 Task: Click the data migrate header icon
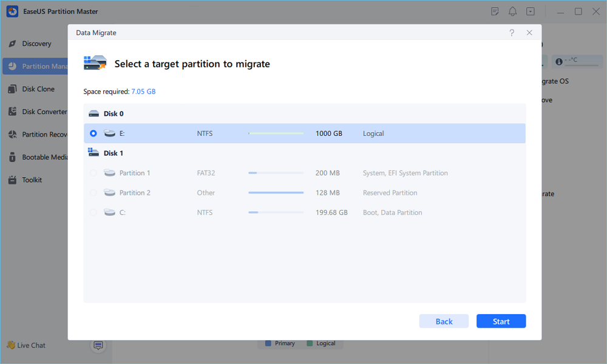[95, 62]
